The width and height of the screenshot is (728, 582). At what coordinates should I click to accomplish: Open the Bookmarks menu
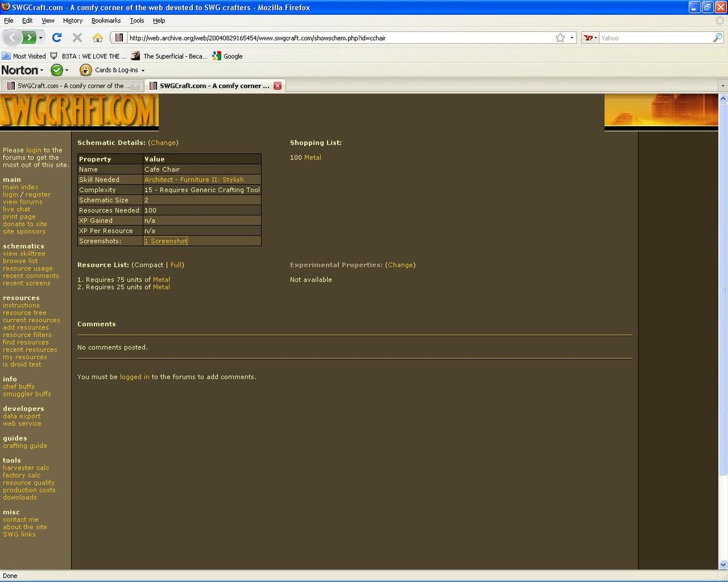pos(106,21)
